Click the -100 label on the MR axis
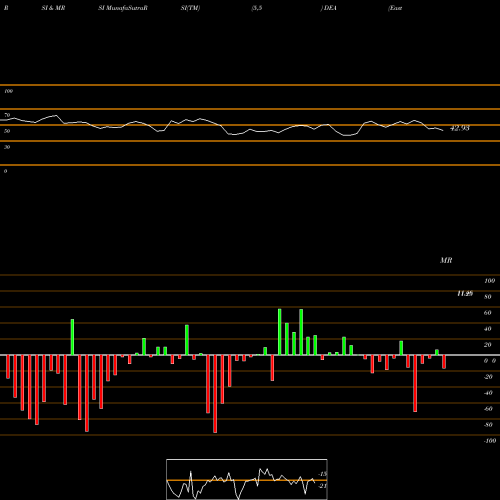 490,441
